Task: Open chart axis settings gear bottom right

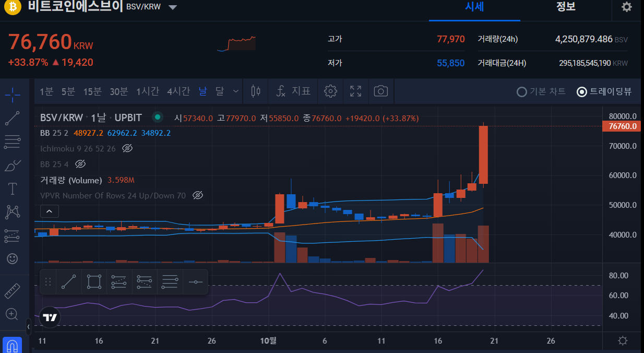Action: pyautogui.click(x=623, y=341)
